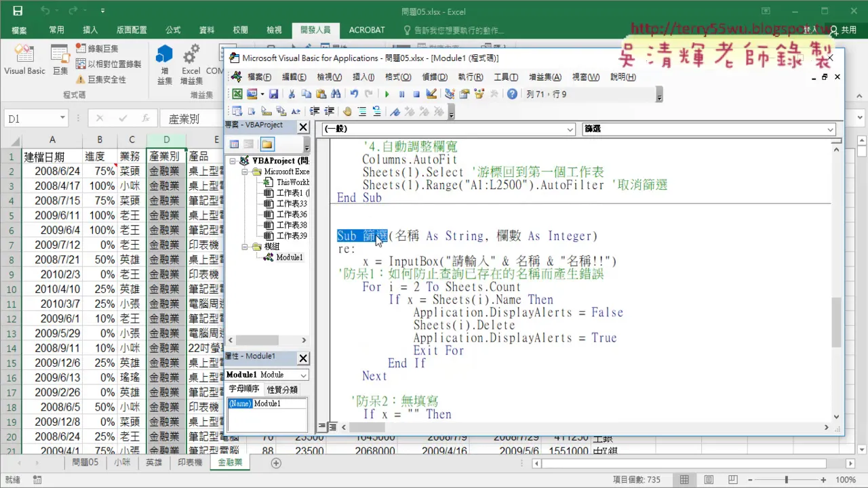This screenshot has width=868, height=488.
Task: Click Visual Basic button in Excel ribbon
Action: click(x=25, y=59)
